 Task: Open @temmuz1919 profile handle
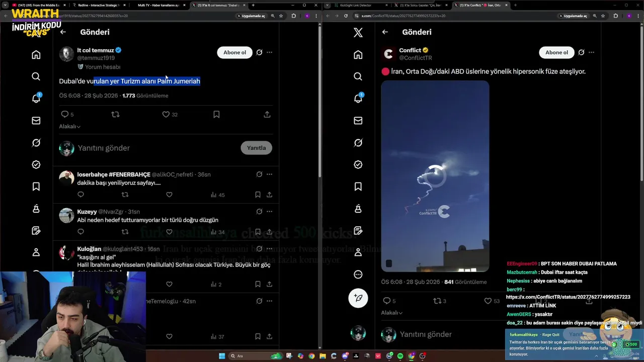tap(96, 58)
